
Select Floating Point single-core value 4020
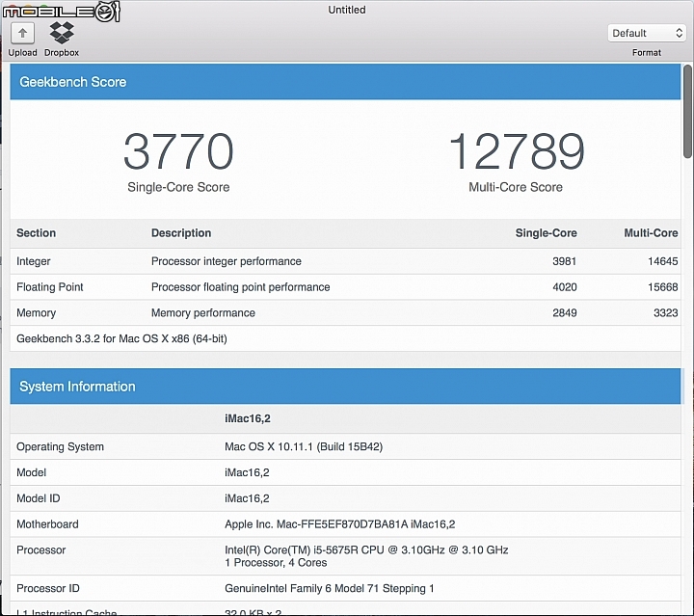tap(564, 287)
